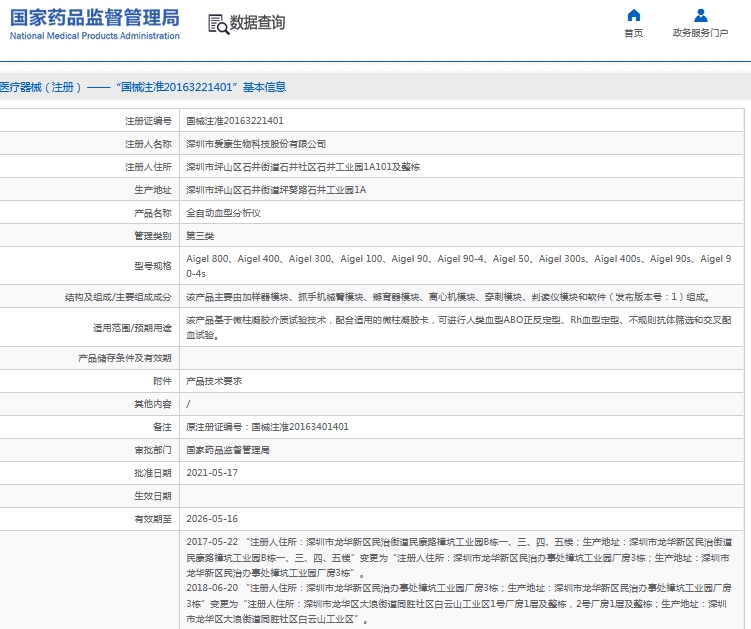Click the 数据查询 search document icon
This screenshot has width=751, height=629.
(218, 24)
